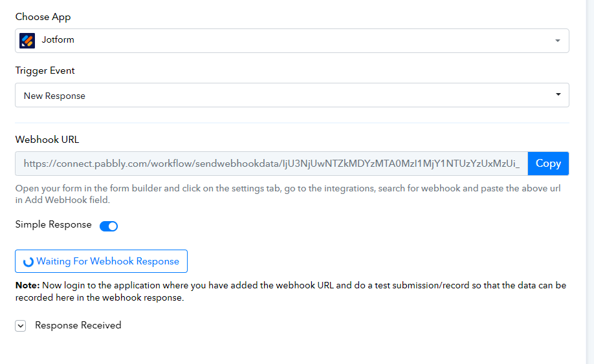The height and width of the screenshot is (364, 594).
Task: Open the Trigger Event dropdown arrow
Action: tap(558, 94)
